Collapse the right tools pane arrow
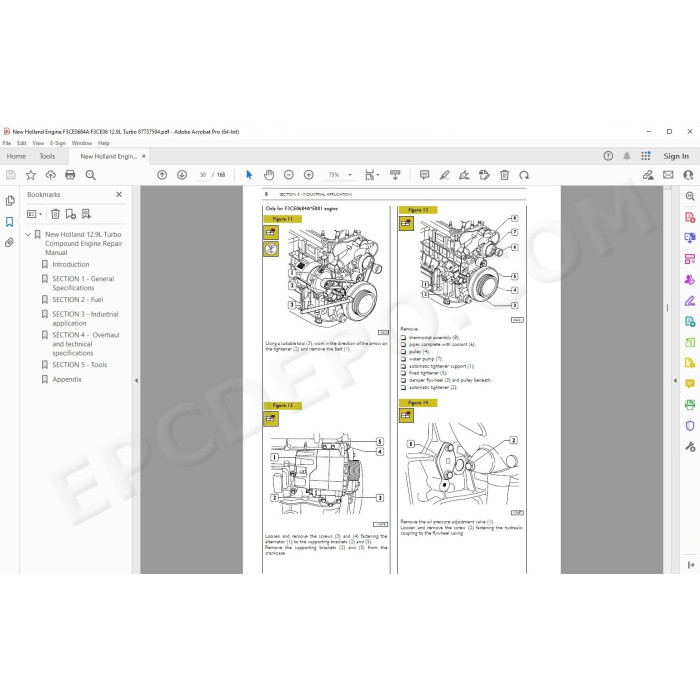This screenshot has width=700, height=700. click(675, 381)
